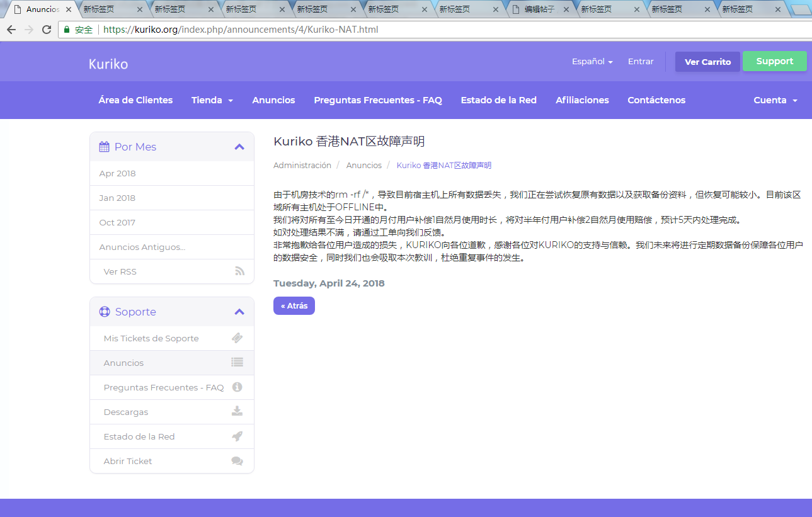Open Estado de la Red in the navigation bar
Screen dimensions: 812x517
498,100
